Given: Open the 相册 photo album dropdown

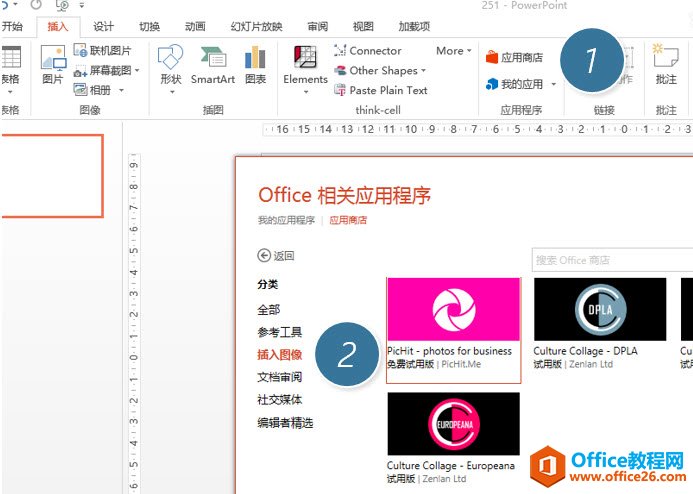Looking at the screenshot, I should coord(99,90).
